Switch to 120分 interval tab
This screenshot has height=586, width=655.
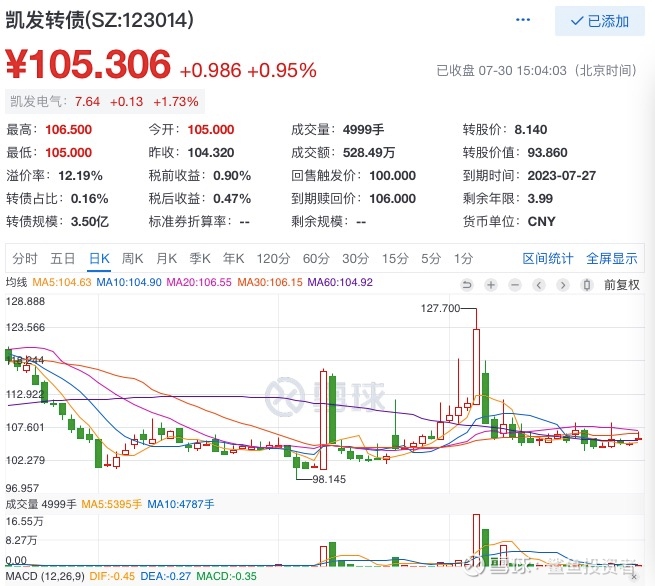(x=273, y=259)
